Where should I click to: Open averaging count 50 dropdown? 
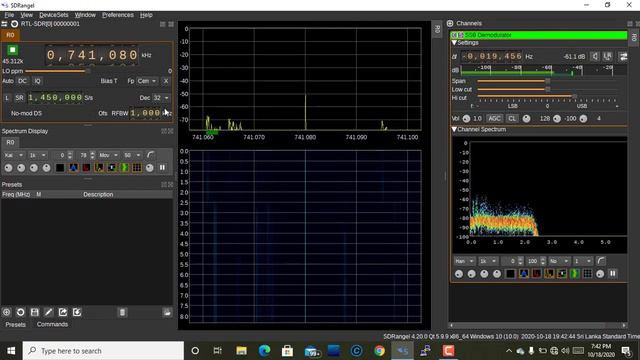[133, 155]
